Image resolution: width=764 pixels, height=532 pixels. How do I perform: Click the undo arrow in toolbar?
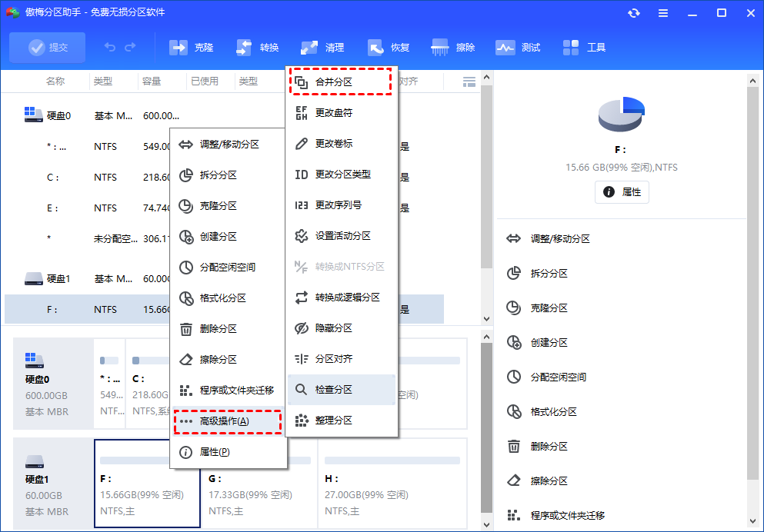[110, 48]
